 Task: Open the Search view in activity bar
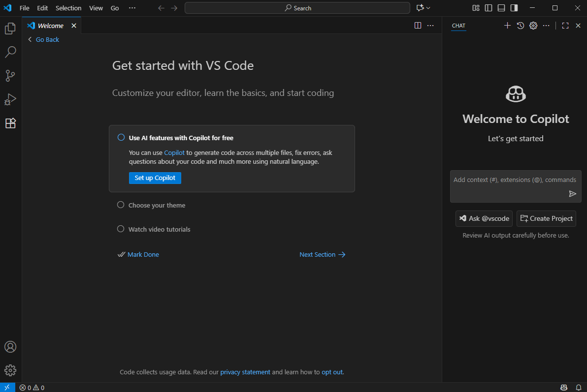click(x=10, y=52)
